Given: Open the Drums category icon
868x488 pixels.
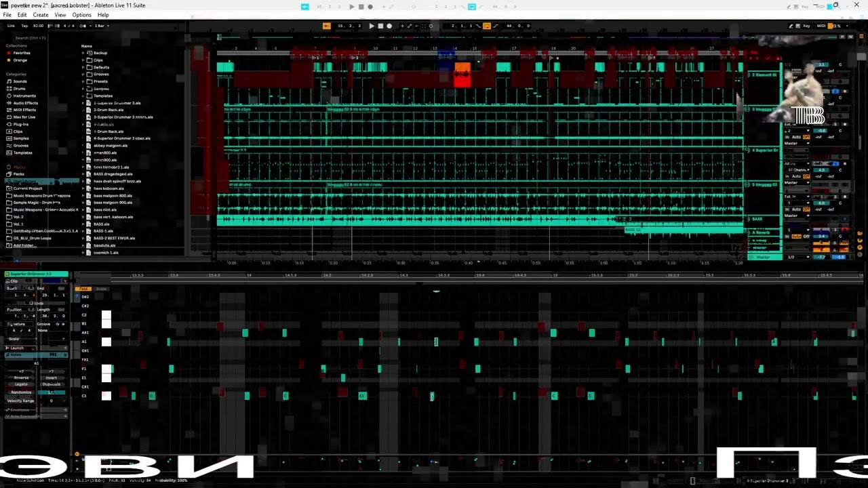Looking at the screenshot, I should coord(9,89).
